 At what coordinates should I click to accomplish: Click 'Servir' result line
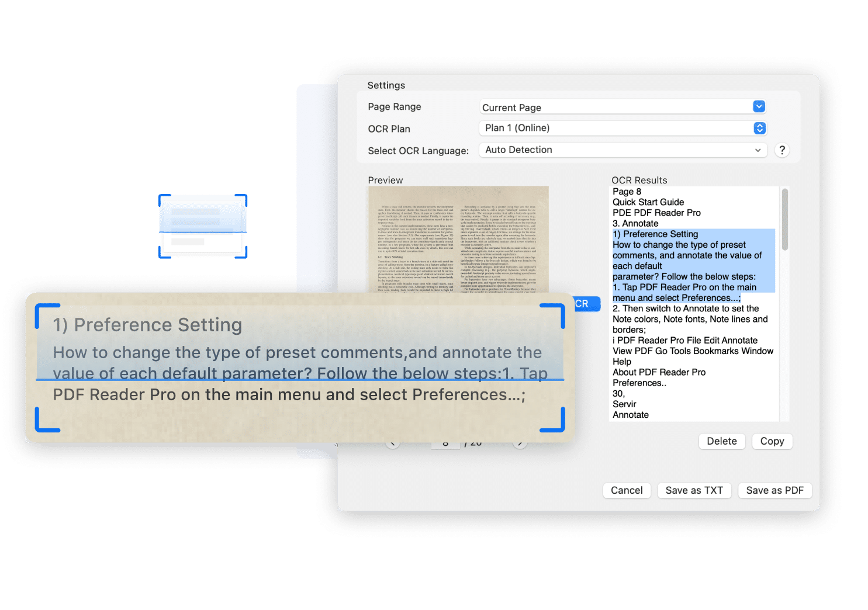(x=624, y=404)
